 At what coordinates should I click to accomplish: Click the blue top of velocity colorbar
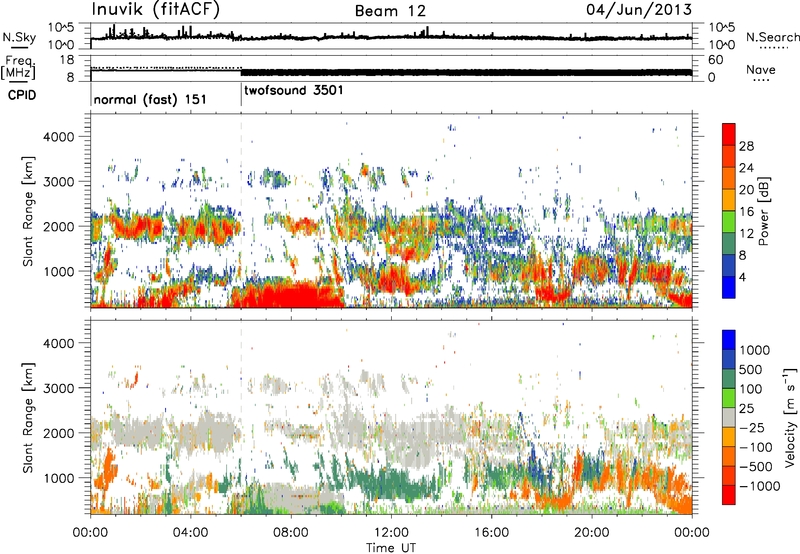coord(729,340)
